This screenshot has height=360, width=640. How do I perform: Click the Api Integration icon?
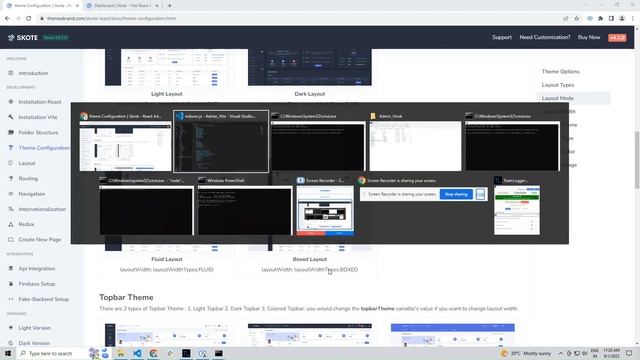(x=11, y=268)
